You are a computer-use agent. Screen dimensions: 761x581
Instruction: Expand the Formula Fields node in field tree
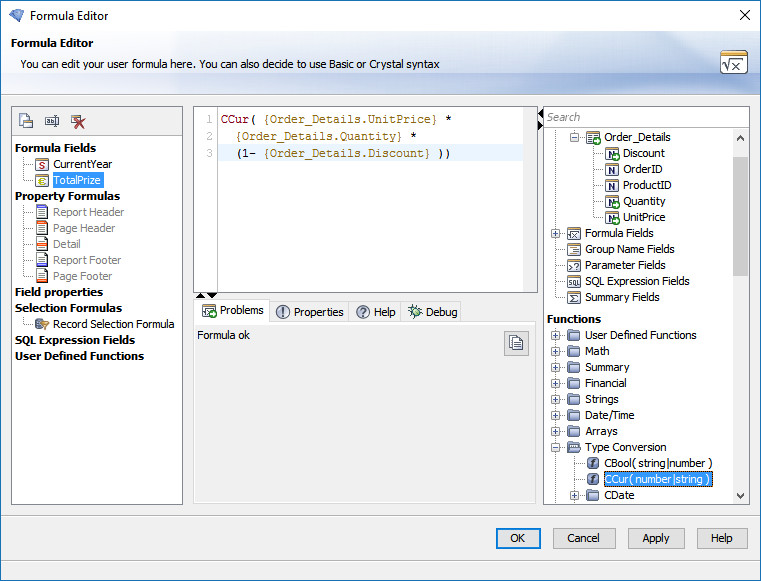pyautogui.click(x=556, y=233)
